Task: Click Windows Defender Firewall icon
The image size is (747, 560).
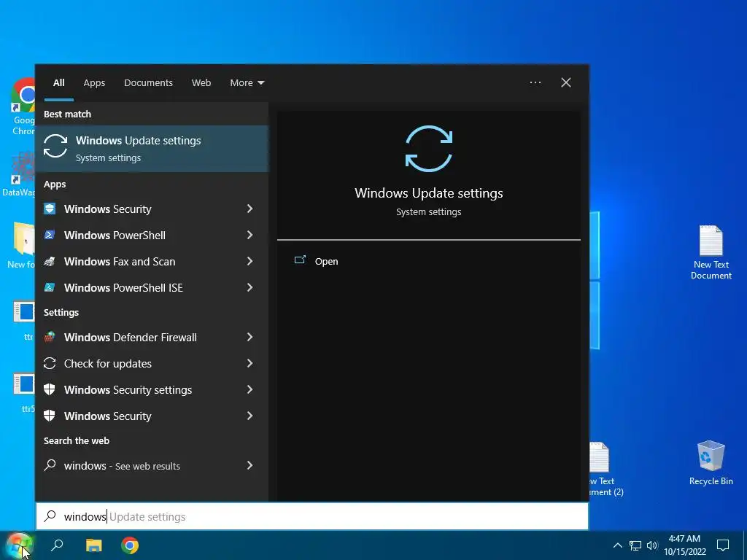Action: pyautogui.click(x=50, y=337)
